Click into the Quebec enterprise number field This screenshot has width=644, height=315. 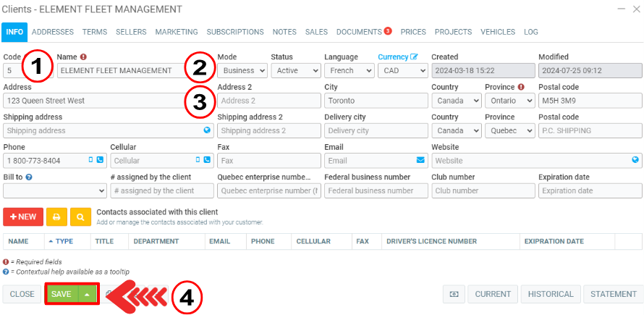(x=268, y=190)
